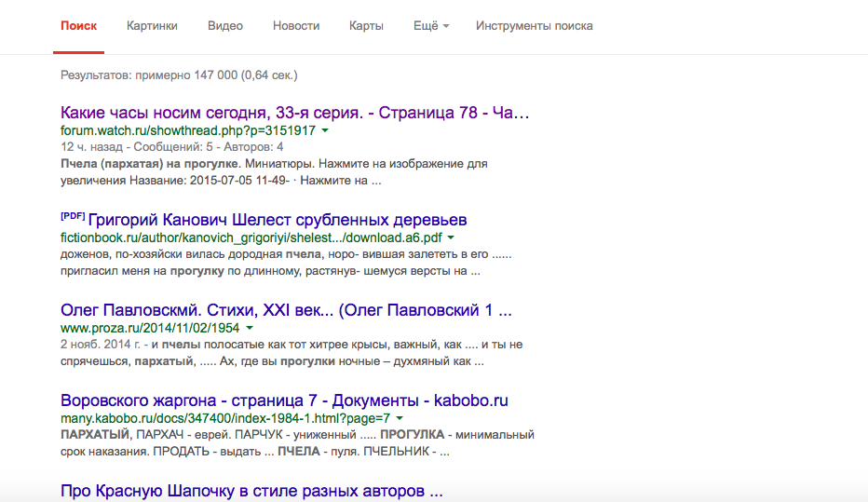Open 'Григорий Канович Шелест срубленных деревьев' link

[x=278, y=220]
